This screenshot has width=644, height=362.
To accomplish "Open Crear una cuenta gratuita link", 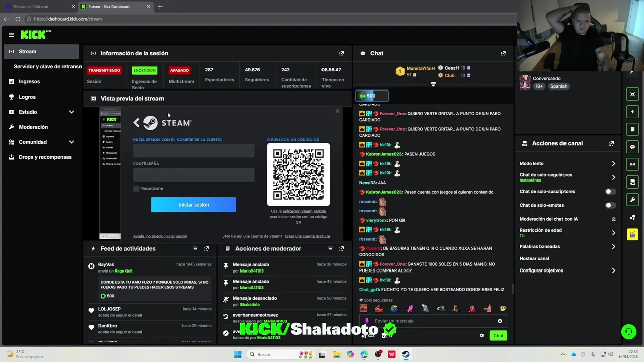I will [307, 236].
